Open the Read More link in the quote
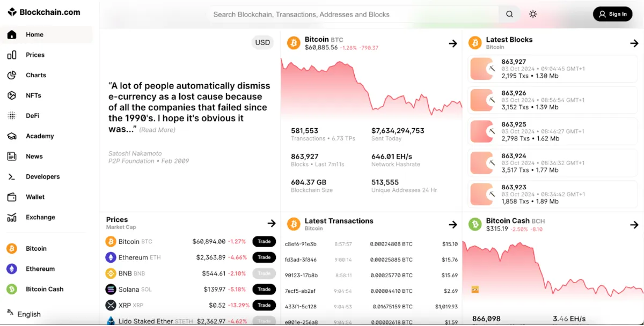The height and width of the screenshot is (326, 644). [x=157, y=129]
